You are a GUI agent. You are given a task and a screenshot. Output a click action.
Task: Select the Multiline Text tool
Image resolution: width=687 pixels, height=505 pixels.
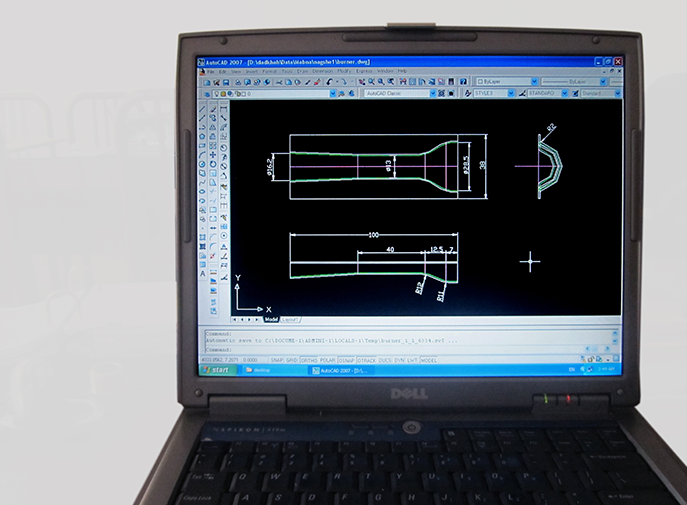click(x=202, y=273)
